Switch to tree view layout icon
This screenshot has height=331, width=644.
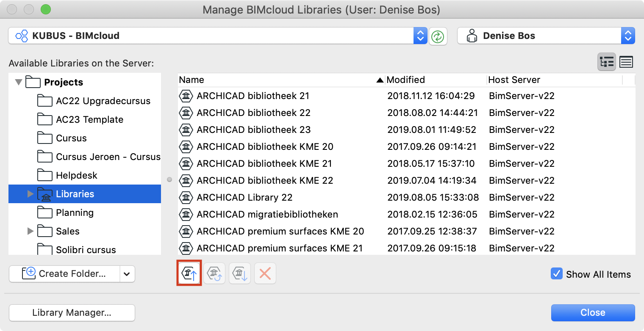[x=607, y=62]
